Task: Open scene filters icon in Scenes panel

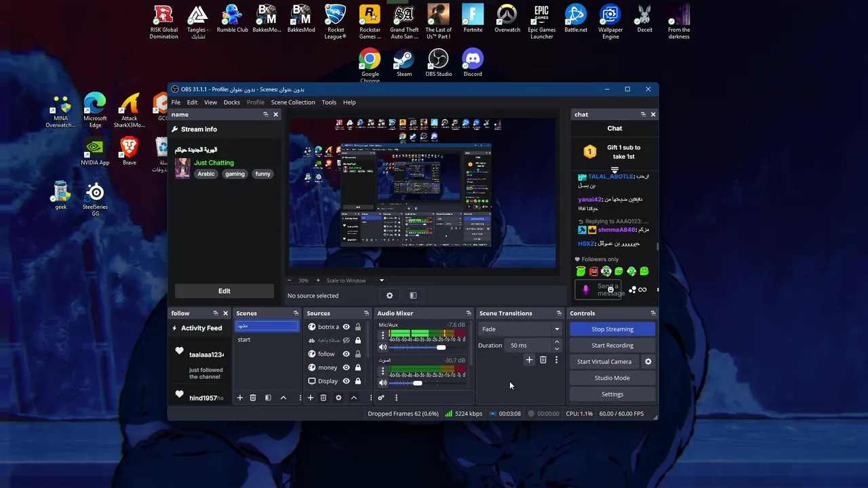Action: click(x=268, y=398)
